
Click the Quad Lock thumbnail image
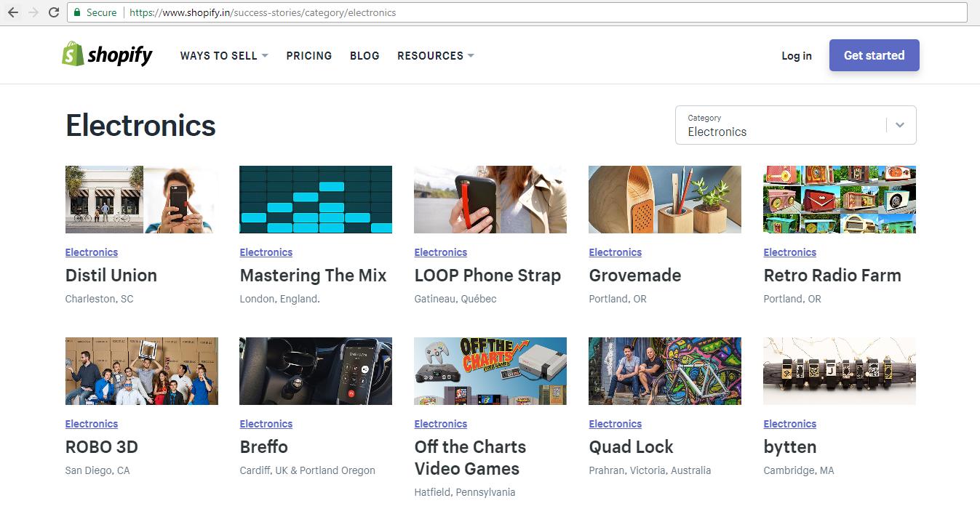[x=665, y=371]
